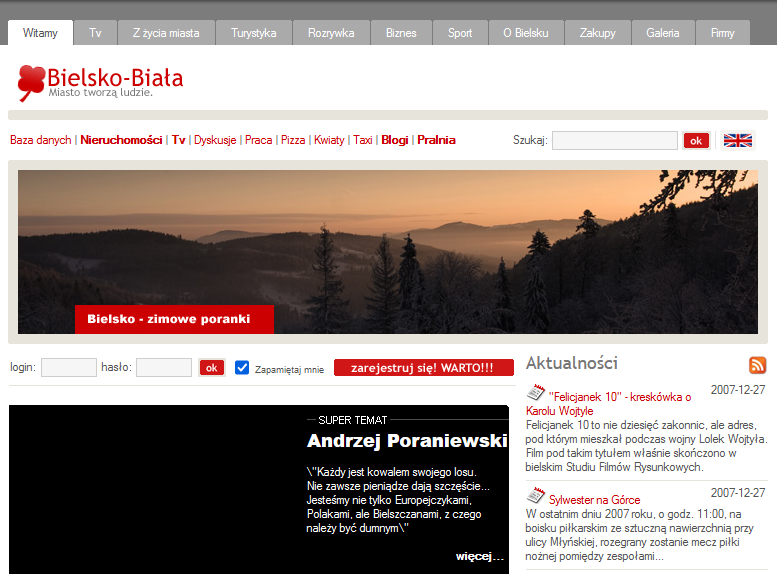Click the login input field

pos(69,367)
